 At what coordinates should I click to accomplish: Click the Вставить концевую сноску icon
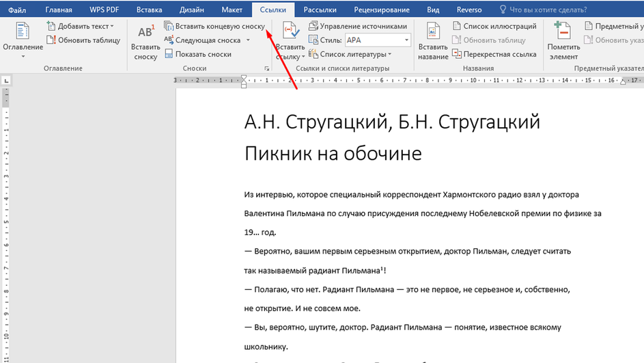(x=169, y=26)
